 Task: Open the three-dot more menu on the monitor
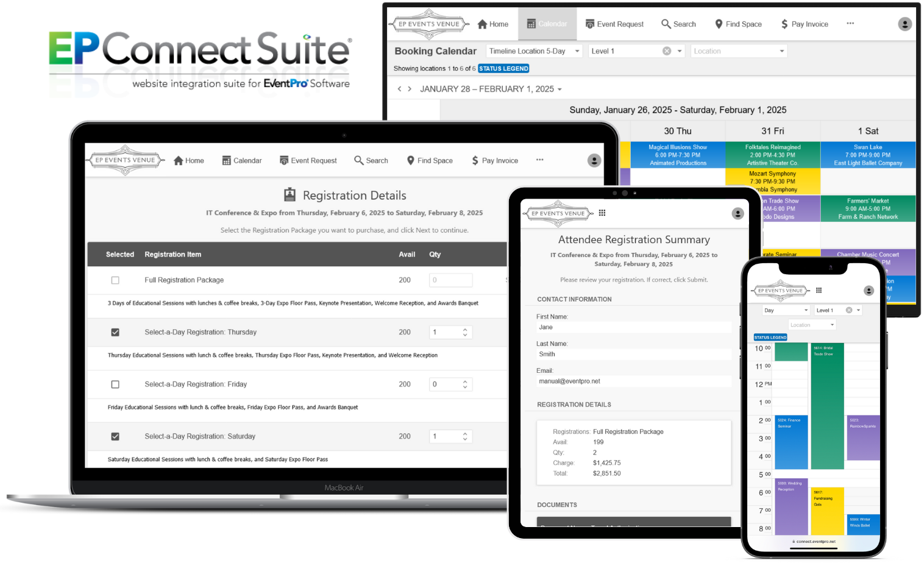(x=850, y=24)
